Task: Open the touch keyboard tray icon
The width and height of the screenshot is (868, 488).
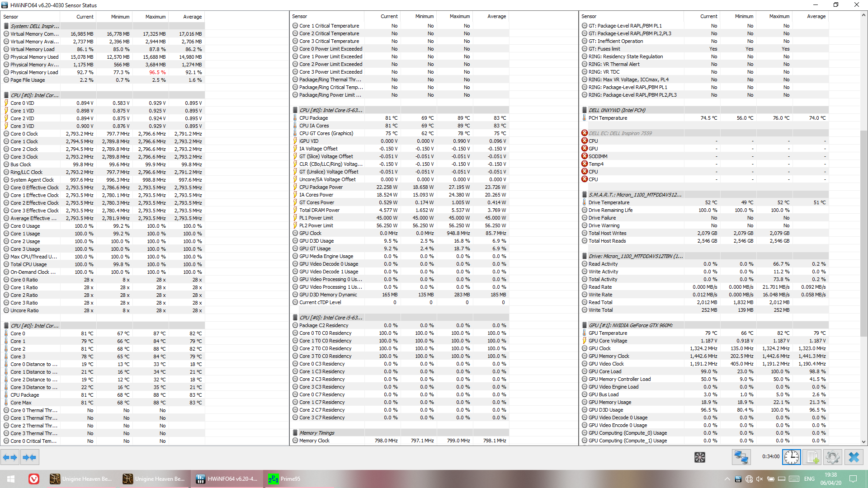Action: 794,479
